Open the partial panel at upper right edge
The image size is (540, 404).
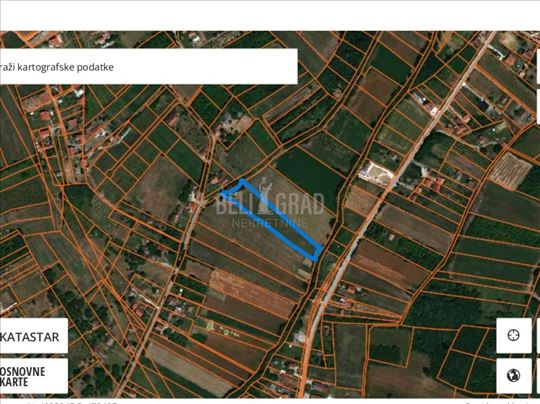[x=538, y=66]
